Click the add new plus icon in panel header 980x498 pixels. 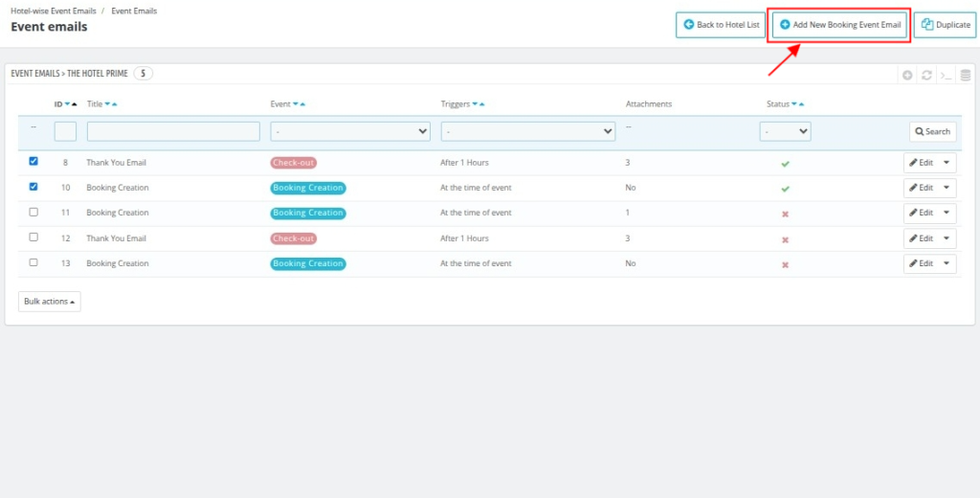[907, 75]
